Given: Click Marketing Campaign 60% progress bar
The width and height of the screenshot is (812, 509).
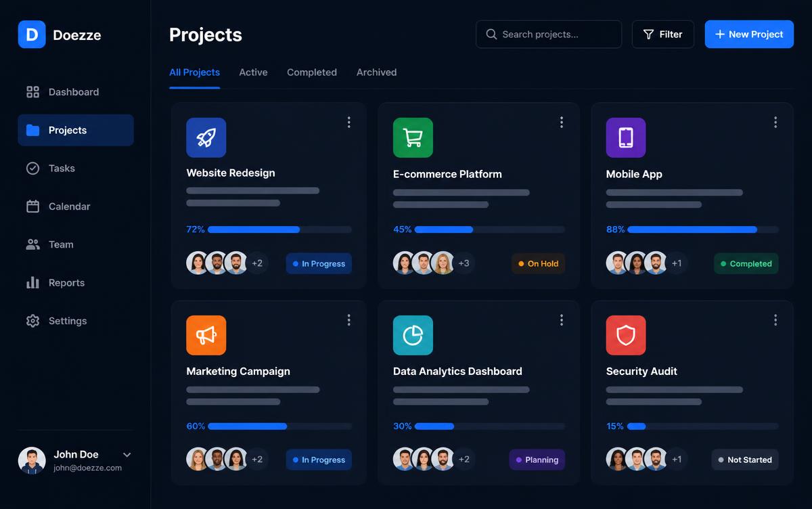Looking at the screenshot, I should click(x=279, y=426).
